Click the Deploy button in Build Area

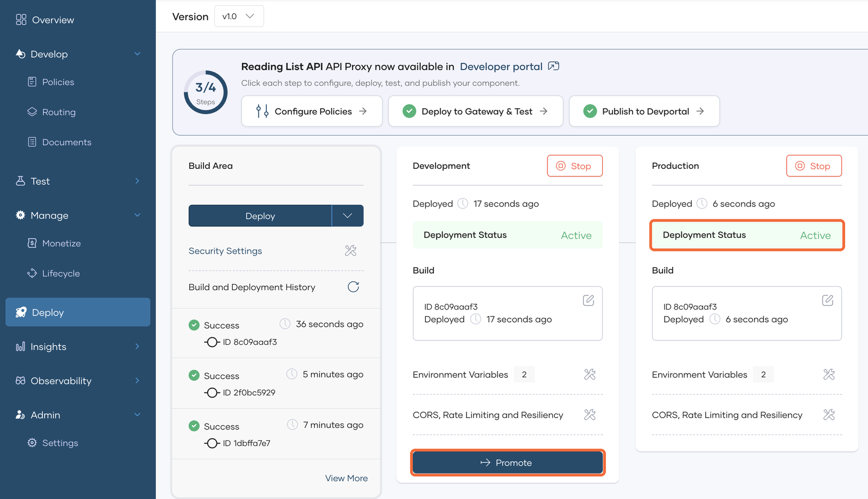point(260,216)
